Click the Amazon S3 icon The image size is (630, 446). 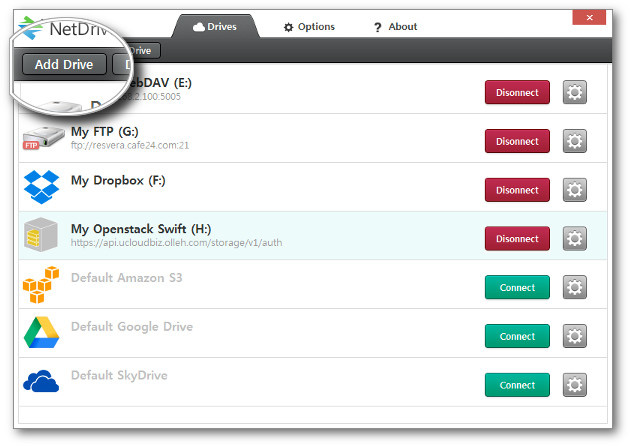point(41,286)
